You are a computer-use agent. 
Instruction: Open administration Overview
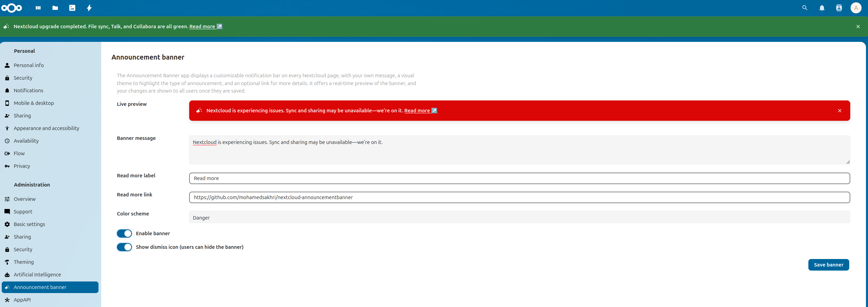[x=50, y=199]
